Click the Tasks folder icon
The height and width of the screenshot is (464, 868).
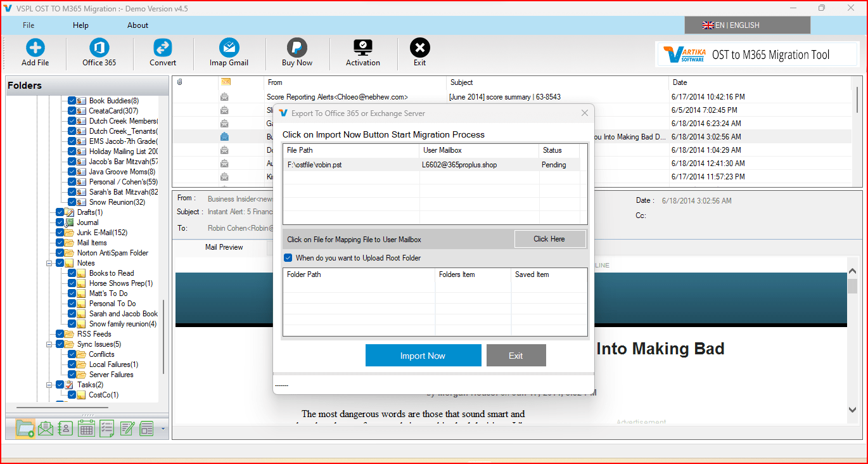(70, 385)
